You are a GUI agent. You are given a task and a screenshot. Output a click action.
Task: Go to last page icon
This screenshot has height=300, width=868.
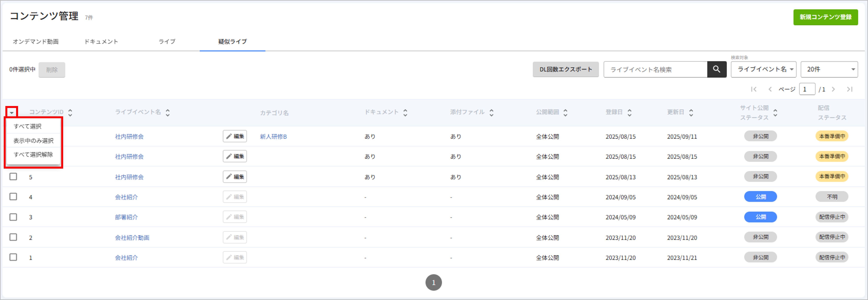[849, 89]
